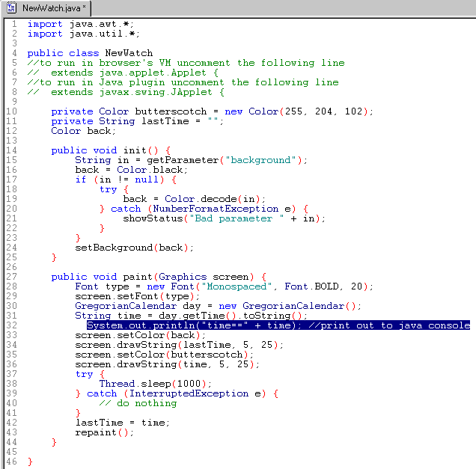The image size is (476, 469).
Task: Click '// do nothing' comment
Action: click(138, 403)
